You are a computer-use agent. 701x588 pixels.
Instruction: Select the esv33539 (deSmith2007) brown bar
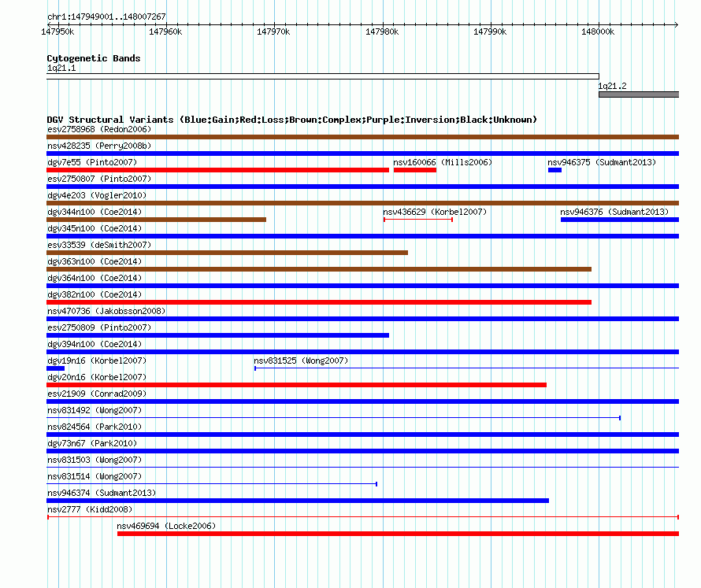(227, 253)
